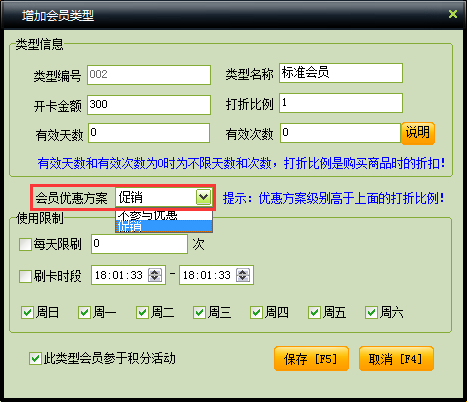Click the 保存 [F5] button

pyautogui.click(x=311, y=359)
